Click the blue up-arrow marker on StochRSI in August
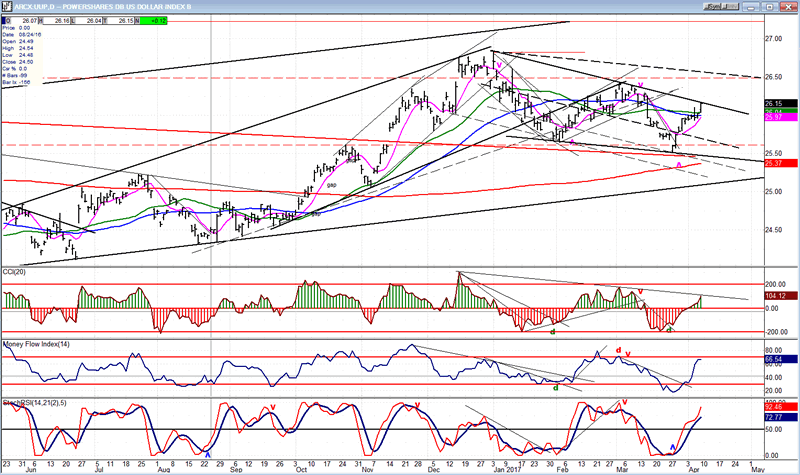Viewport: 800px width, 475px height. pyautogui.click(x=207, y=453)
